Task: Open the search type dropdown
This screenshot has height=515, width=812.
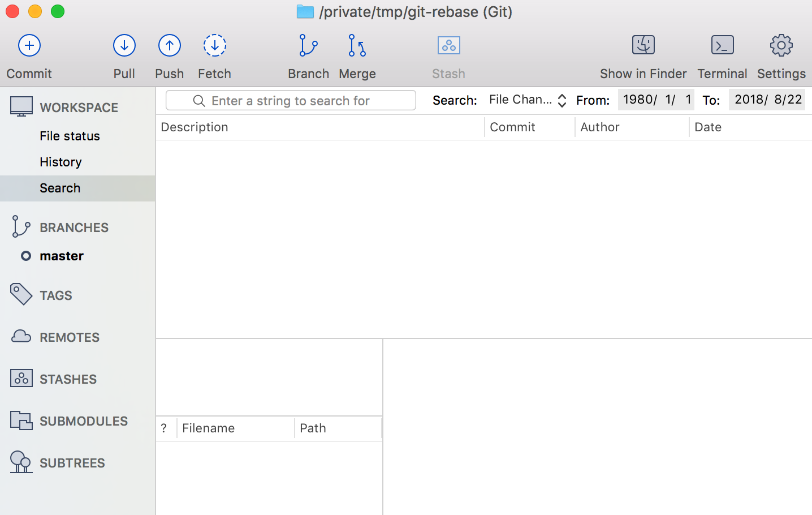Action: [x=528, y=100]
